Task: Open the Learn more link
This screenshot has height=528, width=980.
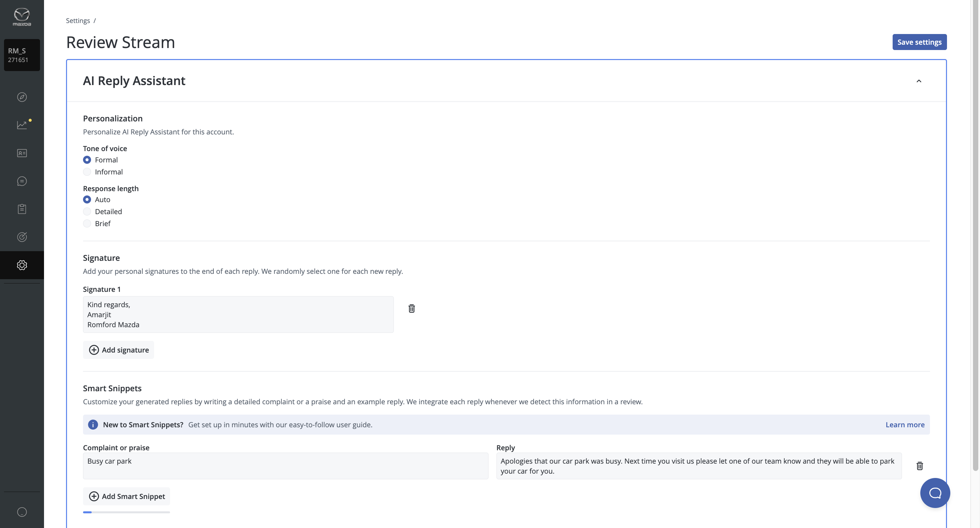Action: click(x=905, y=425)
